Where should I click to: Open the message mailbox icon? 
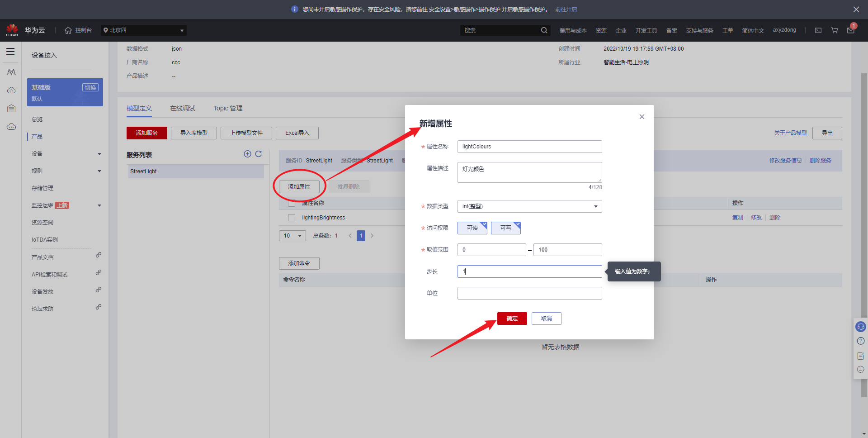point(851,30)
